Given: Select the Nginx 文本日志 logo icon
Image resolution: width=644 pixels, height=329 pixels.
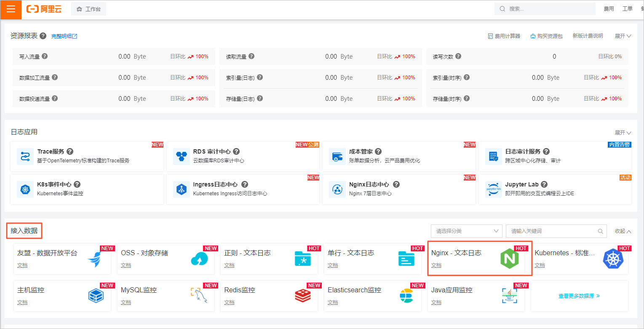Looking at the screenshot, I should pos(509,259).
